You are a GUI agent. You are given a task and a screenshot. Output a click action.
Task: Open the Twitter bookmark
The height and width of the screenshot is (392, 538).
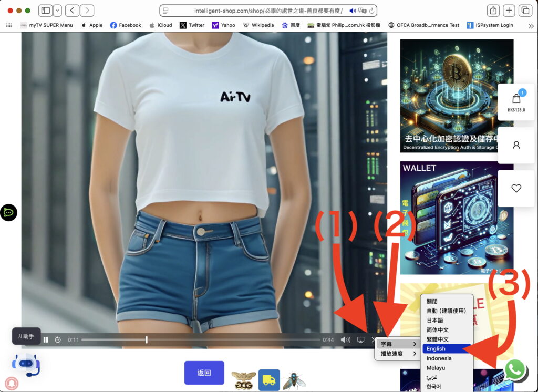(192, 25)
